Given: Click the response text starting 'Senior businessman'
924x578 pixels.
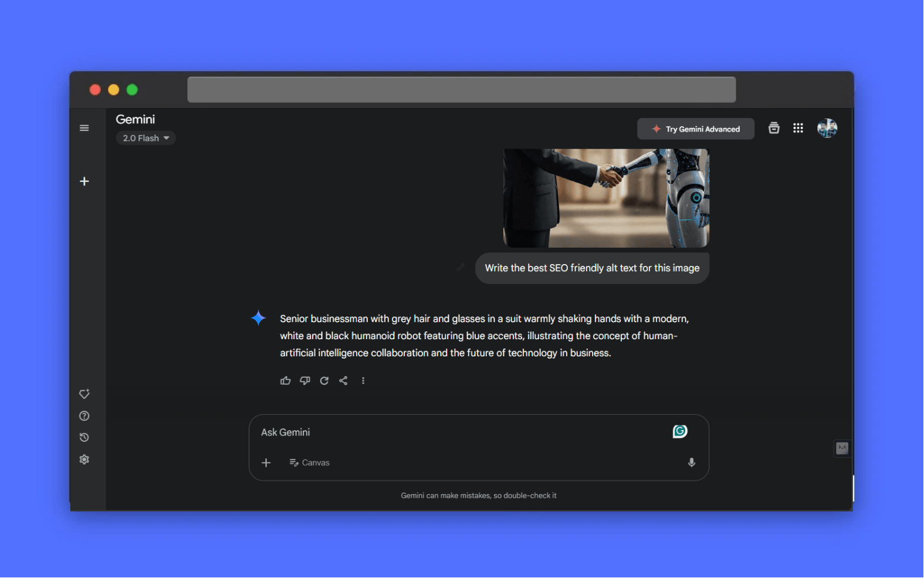Looking at the screenshot, I should click(x=485, y=336).
